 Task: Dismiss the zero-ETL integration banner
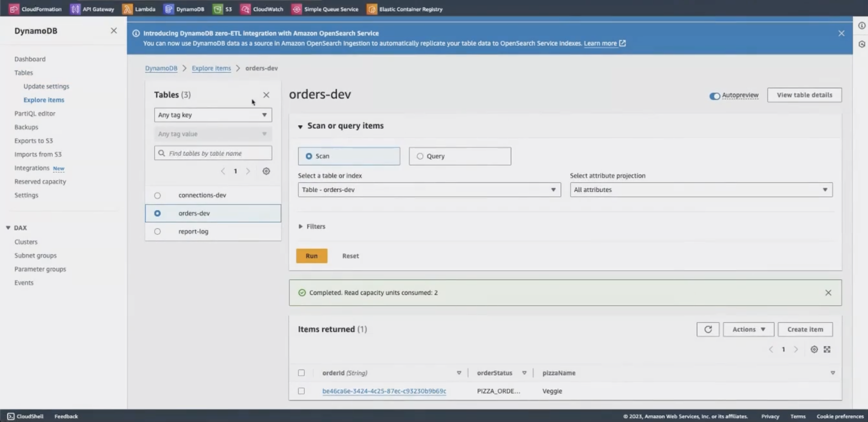point(841,33)
